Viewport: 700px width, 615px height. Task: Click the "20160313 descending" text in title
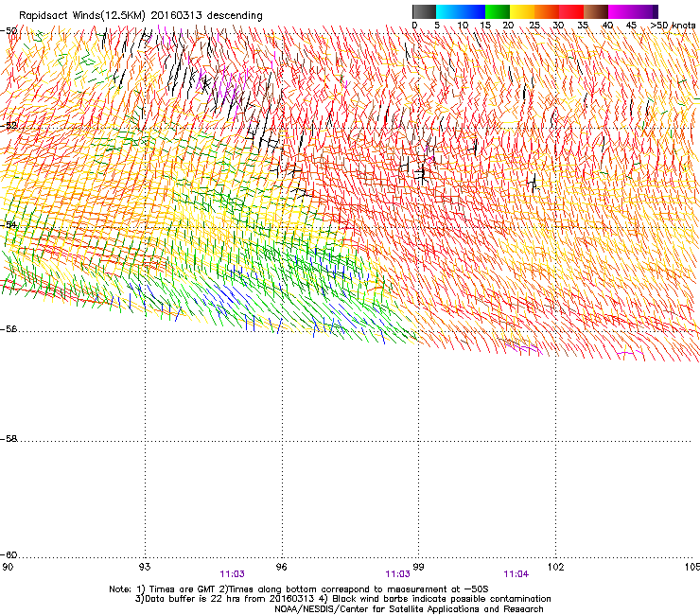click(207, 16)
